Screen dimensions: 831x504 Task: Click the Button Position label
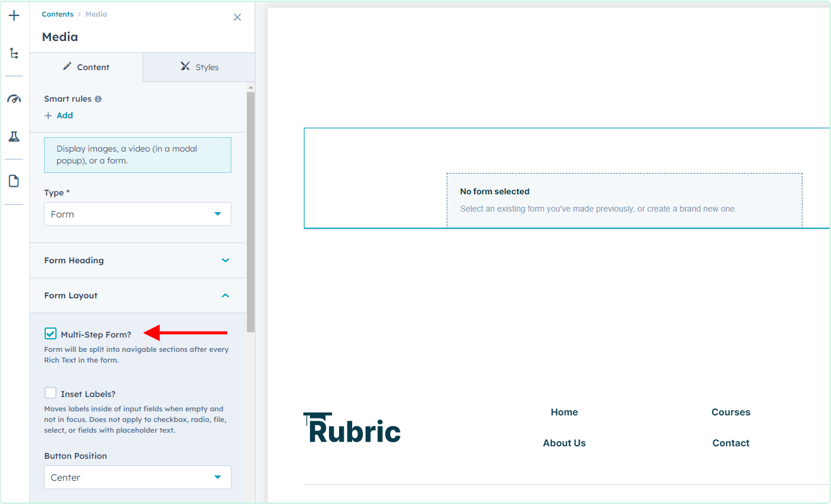(x=76, y=456)
